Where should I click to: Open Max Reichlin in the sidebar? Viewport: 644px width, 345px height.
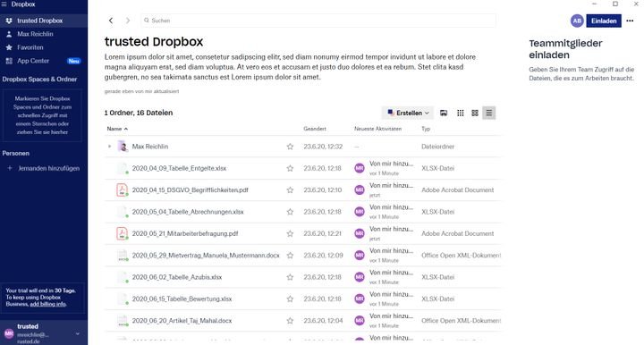pyautogui.click(x=44, y=34)
